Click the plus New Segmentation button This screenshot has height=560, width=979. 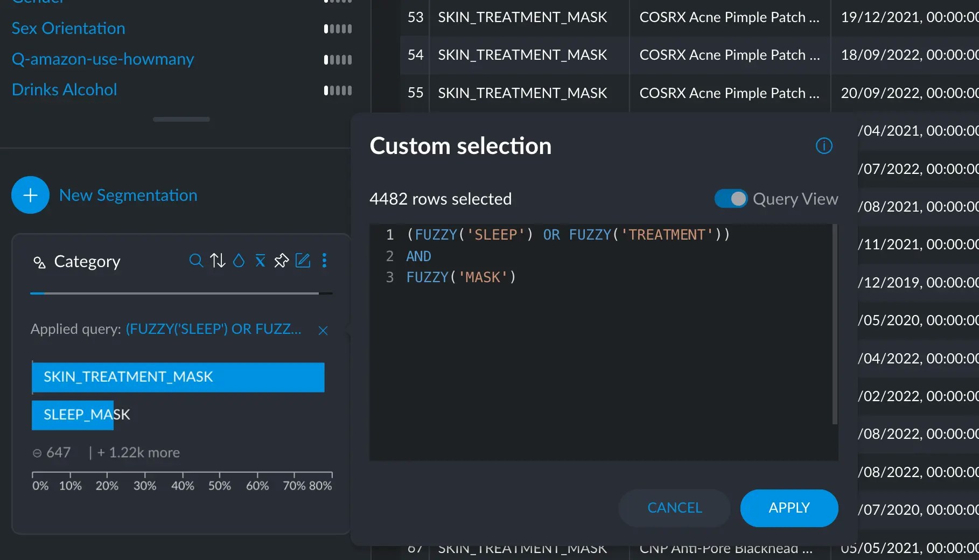pyautogui.click(x=31, y=195)
